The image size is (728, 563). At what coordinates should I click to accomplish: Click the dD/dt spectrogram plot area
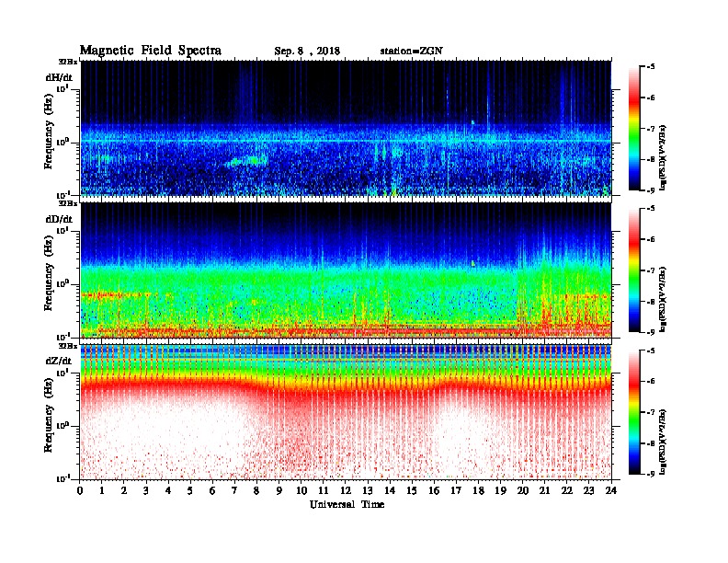346,270
